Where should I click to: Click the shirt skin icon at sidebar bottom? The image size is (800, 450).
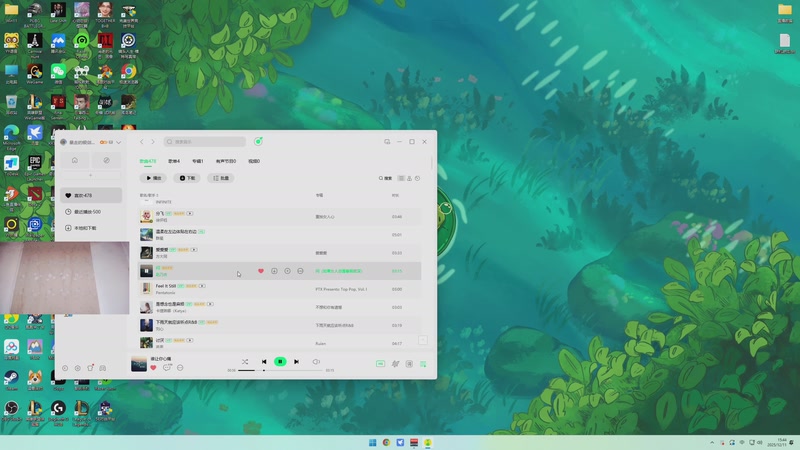[x=90, y=368]
